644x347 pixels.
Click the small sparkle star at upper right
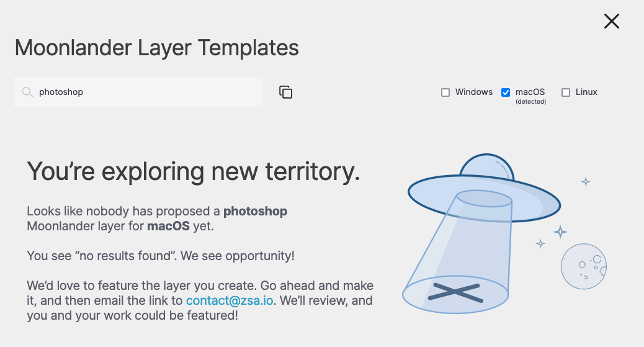[586, 182]
